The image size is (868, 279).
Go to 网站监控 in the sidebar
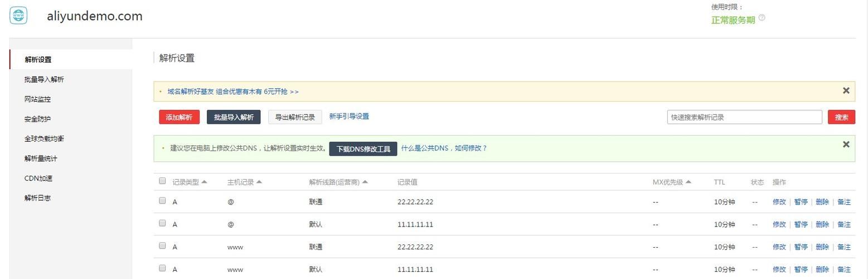click(37, 99)
